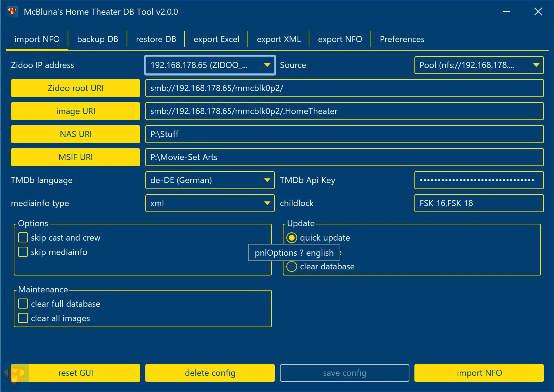Click the McBluna app icon in title bar
This screenshot has height=392, width=554.
coord(12,12)
